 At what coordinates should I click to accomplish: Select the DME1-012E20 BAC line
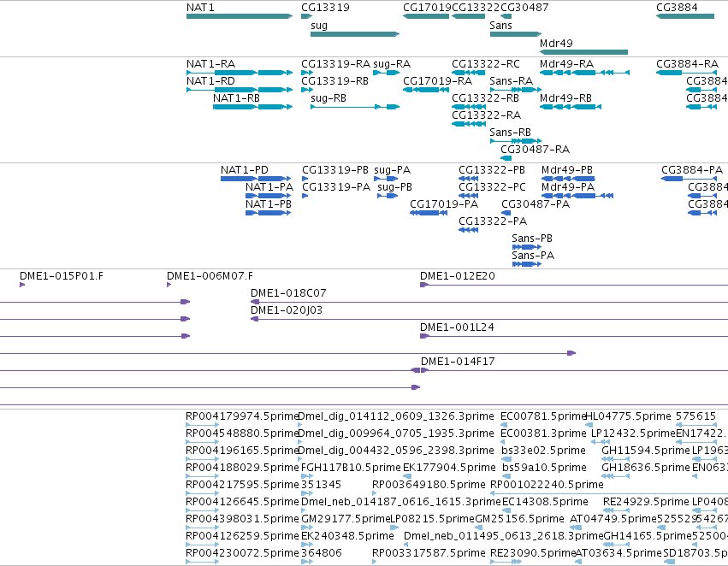click(x=574, y=285)
